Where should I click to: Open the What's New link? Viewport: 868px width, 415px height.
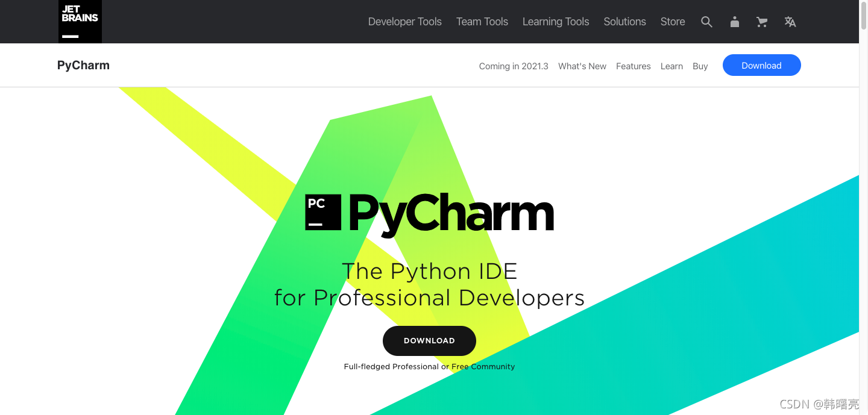(x=582, y=66)
